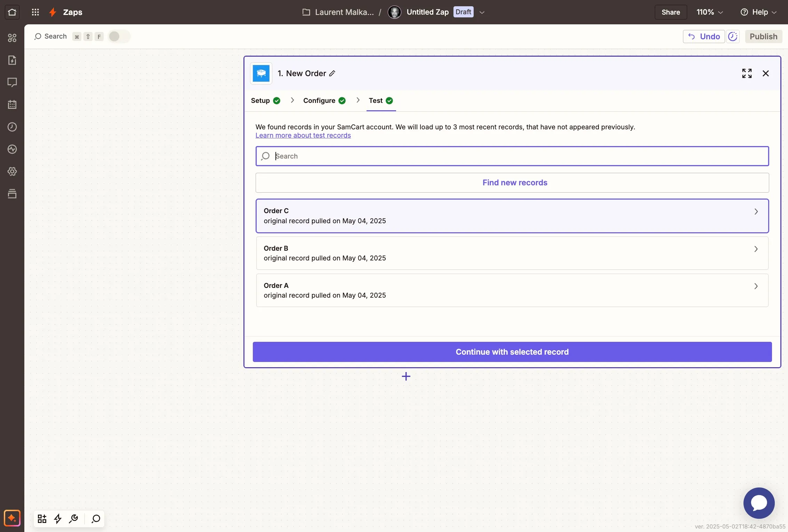Click Continue with selected record
Viewport: 788px width, 532px height.
(512, 352)
